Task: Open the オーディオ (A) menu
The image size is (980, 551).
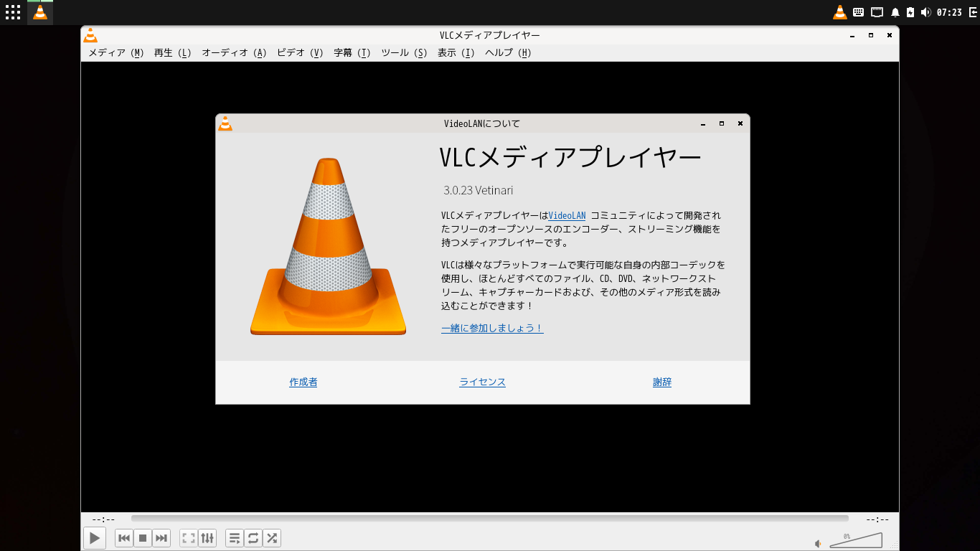Action: (x=234, y=53)
